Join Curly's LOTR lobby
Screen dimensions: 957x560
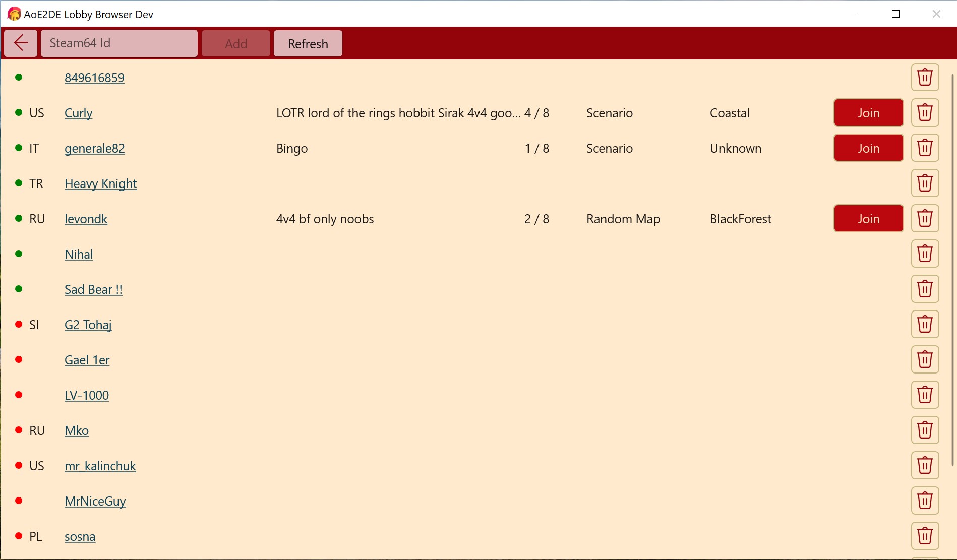(868, 112)
